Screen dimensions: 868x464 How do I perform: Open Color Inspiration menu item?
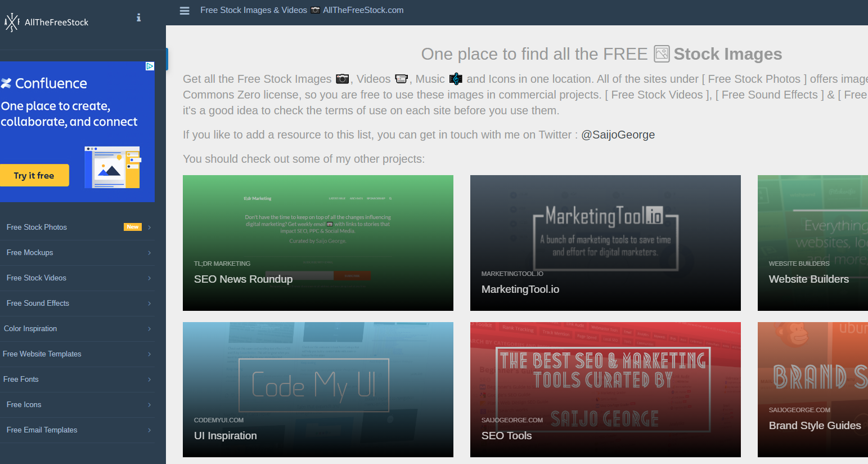pyautogui.click(x=77, y=329)
